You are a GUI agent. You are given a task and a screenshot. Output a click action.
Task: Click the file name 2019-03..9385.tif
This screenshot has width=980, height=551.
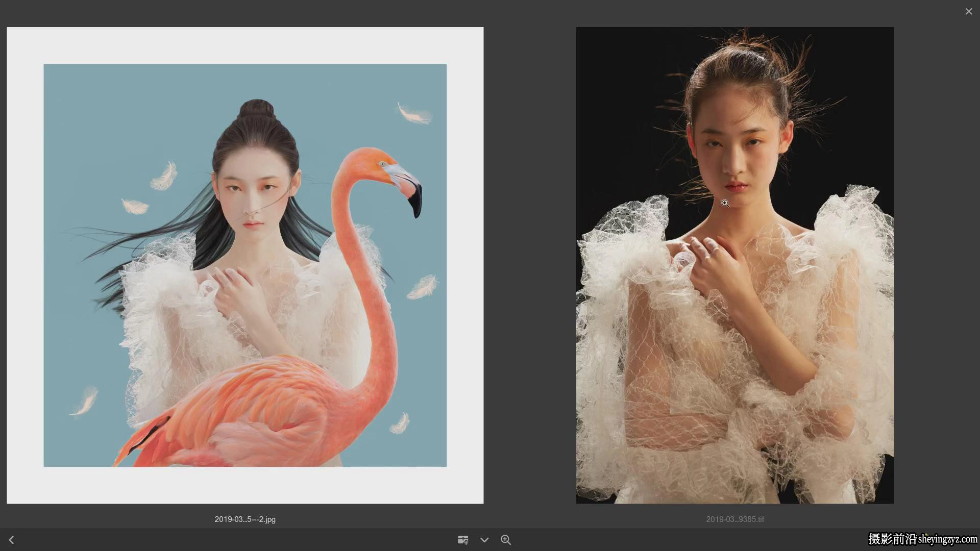click(x=735, y=519)
